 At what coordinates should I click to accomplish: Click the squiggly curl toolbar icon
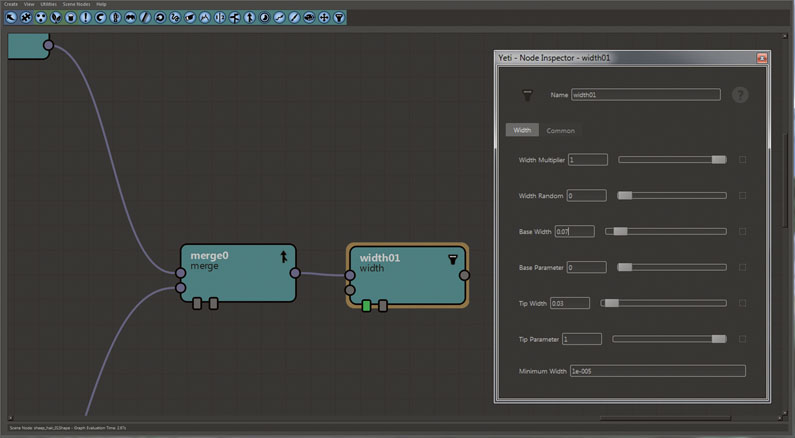click(x=175, y=18)
